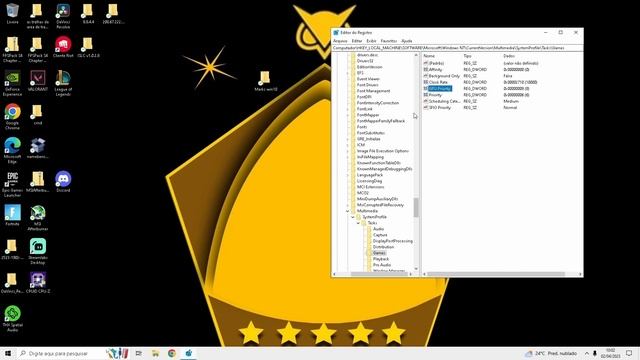Screen dimensions: 640x360
Task: Open the Ajuda menu
Action: [x=407, y=41]
